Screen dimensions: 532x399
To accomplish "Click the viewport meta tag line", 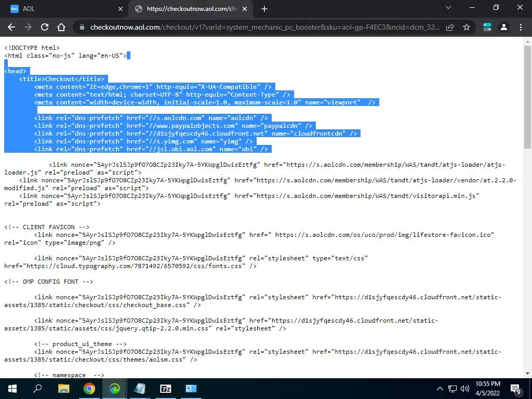I will pos(205,102).
